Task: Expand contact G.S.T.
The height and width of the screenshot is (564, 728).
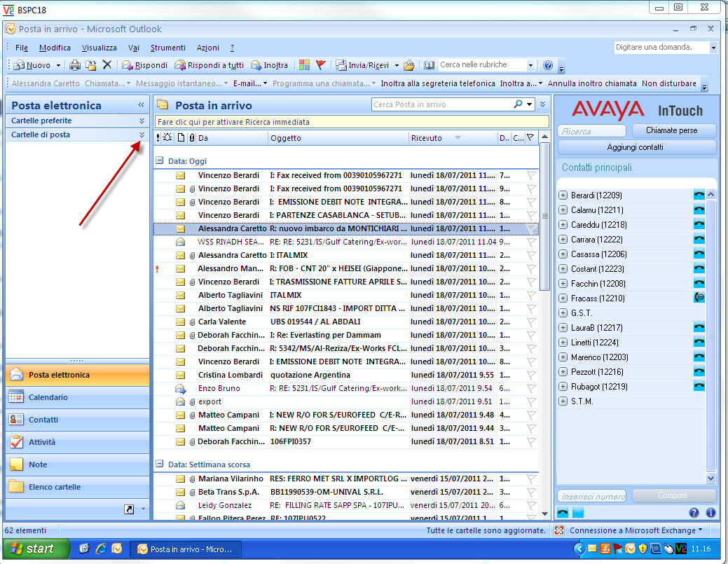Action: (563, 313)
